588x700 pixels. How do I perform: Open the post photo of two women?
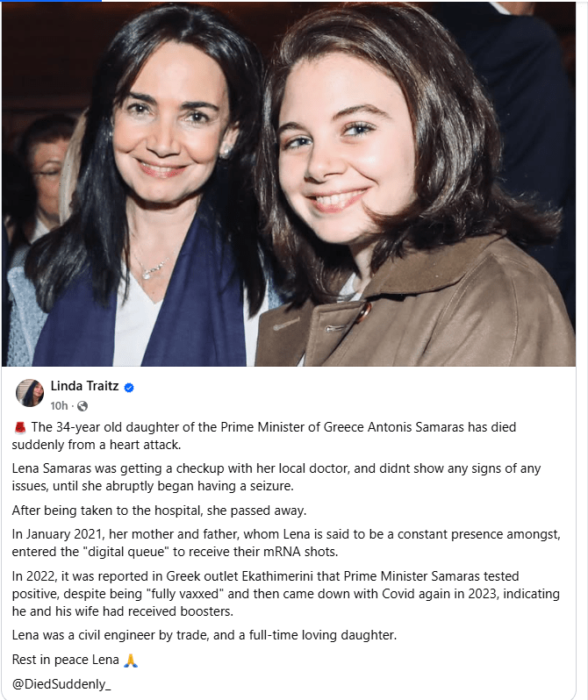coord(288,184)
